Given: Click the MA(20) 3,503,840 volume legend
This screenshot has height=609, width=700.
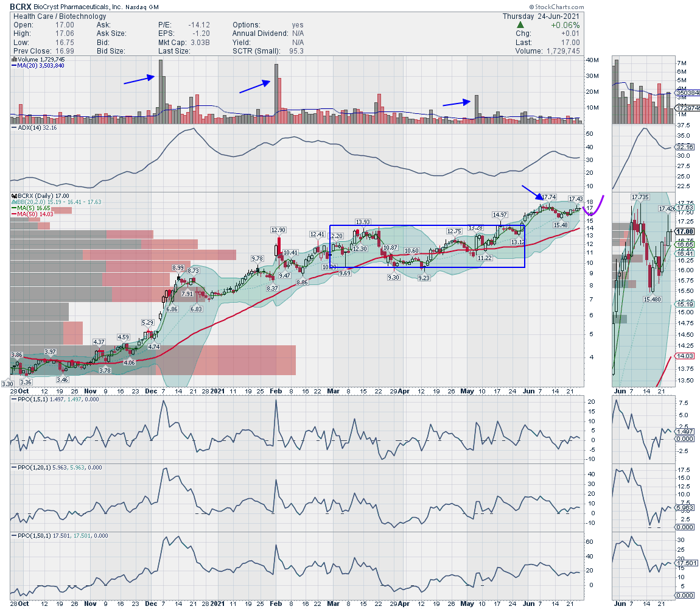Looking at the screenshot, I should coord(38,66).
